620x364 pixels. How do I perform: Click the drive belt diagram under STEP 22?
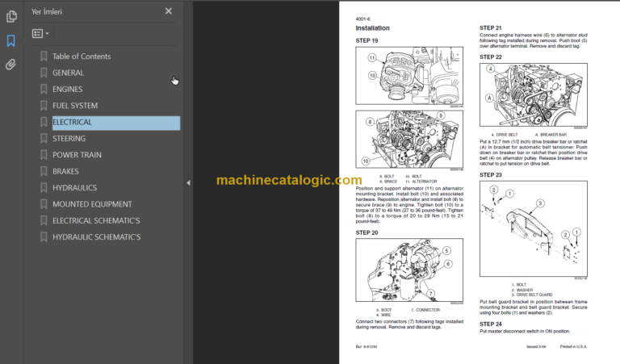534,95
